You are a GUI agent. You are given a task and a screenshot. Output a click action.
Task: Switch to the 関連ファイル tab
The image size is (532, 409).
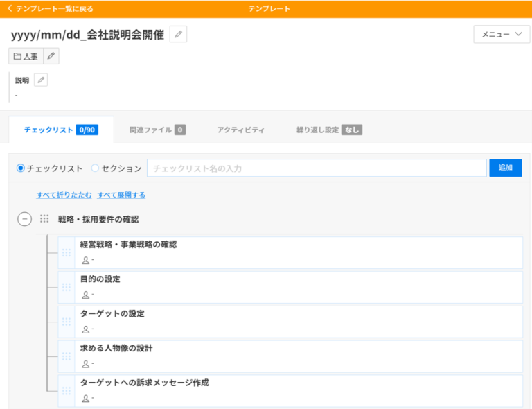point(157,130)
